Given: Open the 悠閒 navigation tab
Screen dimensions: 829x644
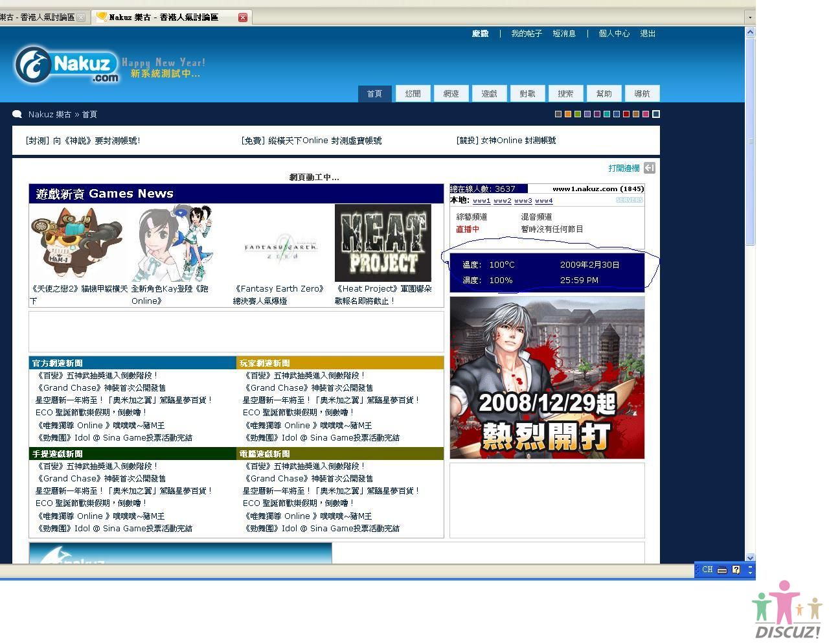Looking at the screenshot, I should pyautogui.click(x=413, y=94).
